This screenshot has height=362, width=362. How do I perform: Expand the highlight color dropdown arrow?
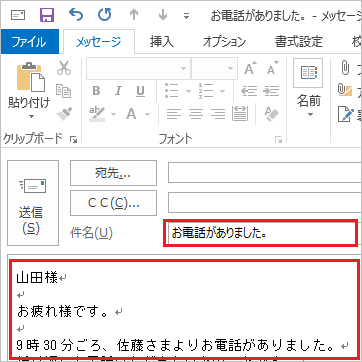(113, 115)
